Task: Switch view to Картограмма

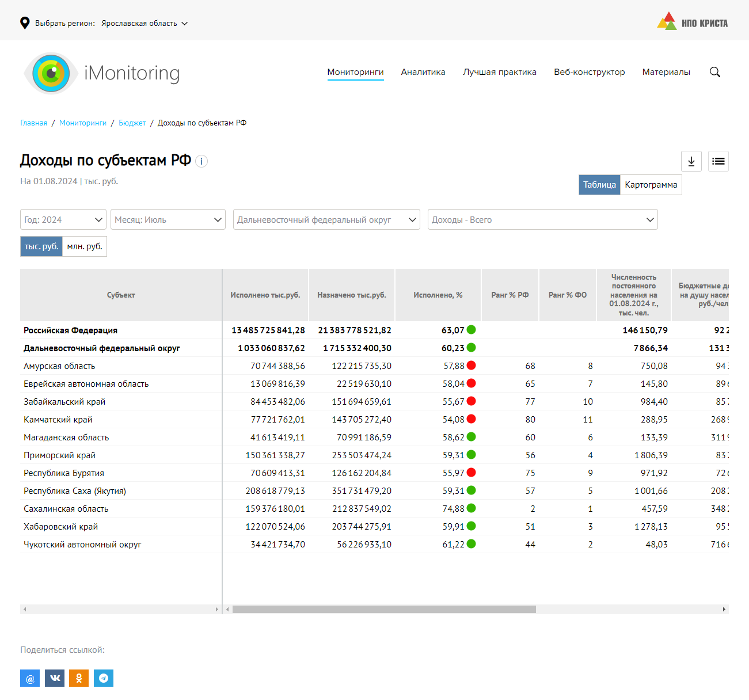Action: [651, 185]
